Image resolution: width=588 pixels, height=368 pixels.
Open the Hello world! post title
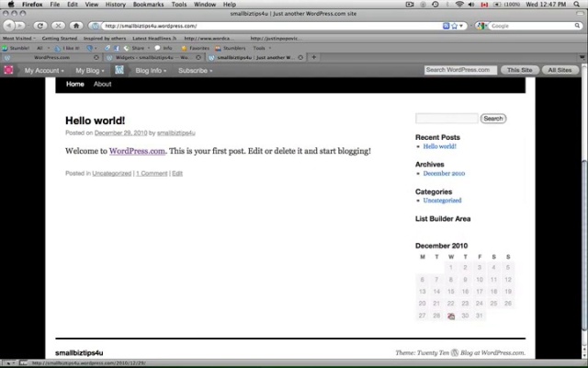pos(95,121)
